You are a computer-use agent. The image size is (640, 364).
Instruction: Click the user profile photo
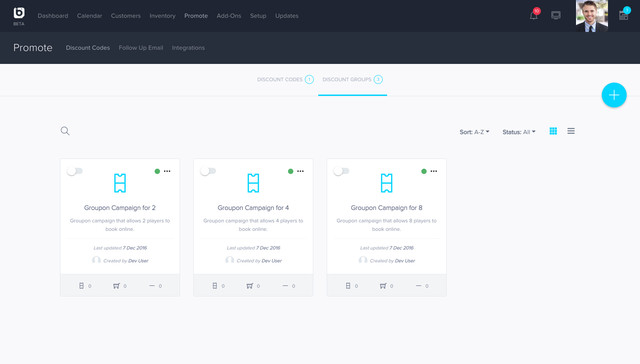click(591, 16)
